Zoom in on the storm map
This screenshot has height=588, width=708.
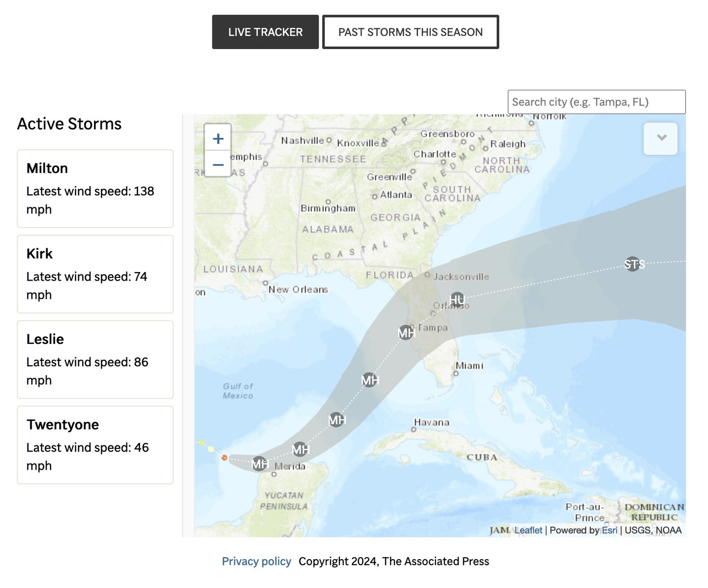pos(218,139)
